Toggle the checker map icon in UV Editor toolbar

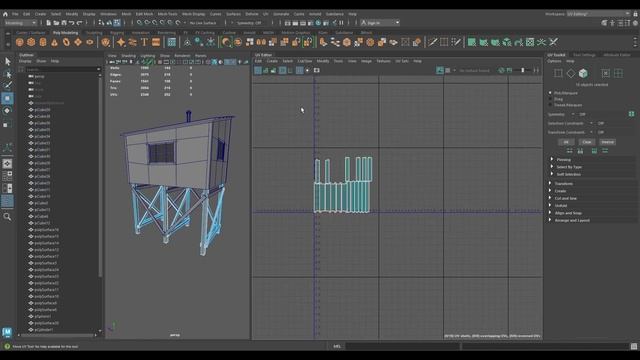(x=448, y=70)
